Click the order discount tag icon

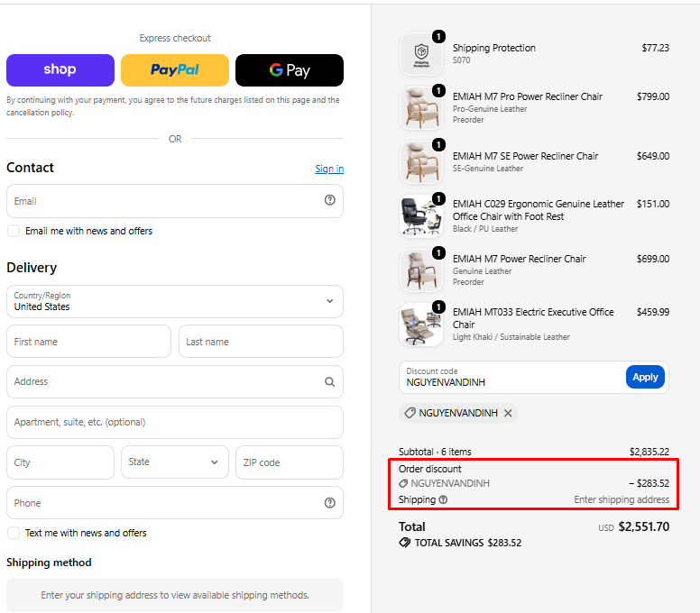click(x=403, y=483)
